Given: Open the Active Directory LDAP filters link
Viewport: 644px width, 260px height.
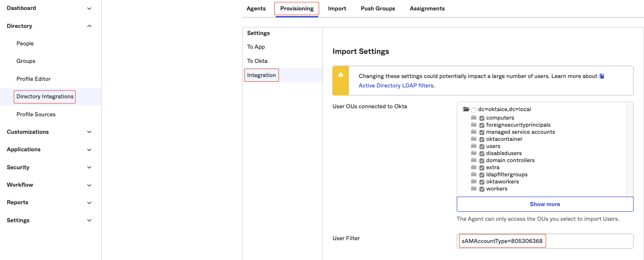Looking at the screenshot, I should 396,86.
